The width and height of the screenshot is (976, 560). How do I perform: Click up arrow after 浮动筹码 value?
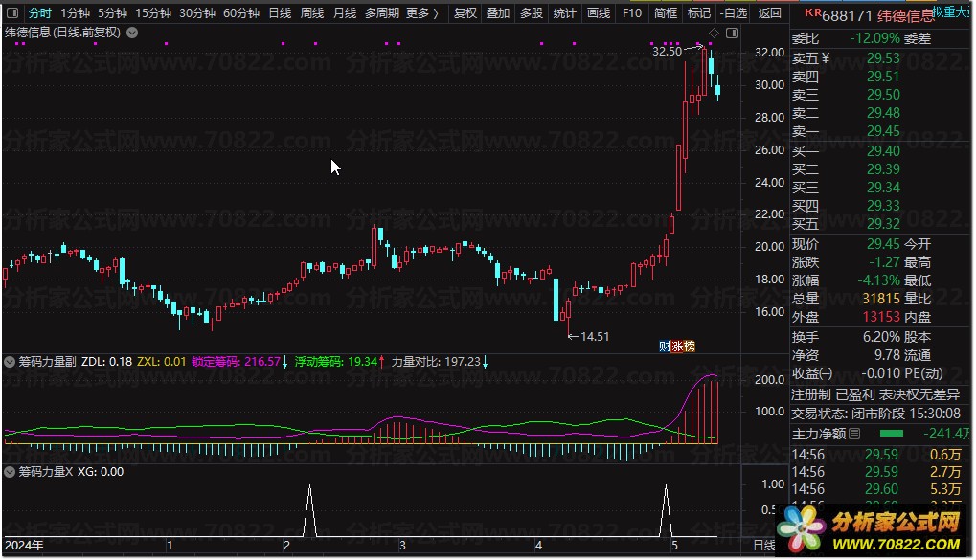pos(381,362)
